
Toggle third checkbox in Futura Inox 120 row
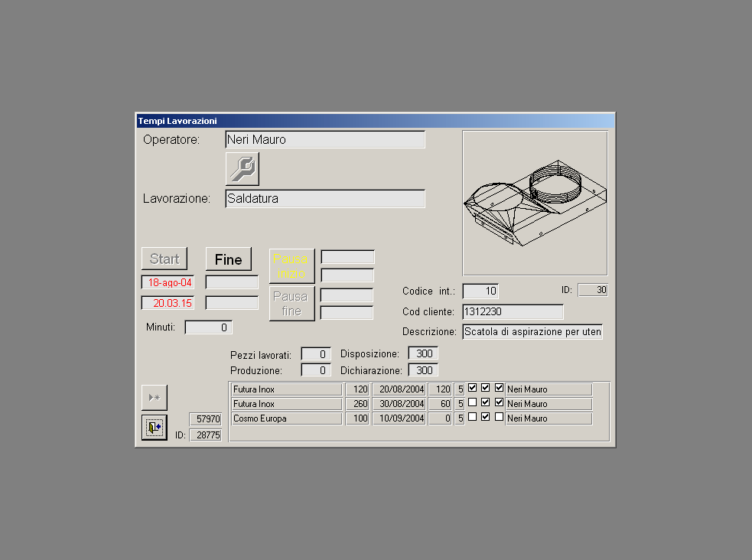tap(500, 387)
